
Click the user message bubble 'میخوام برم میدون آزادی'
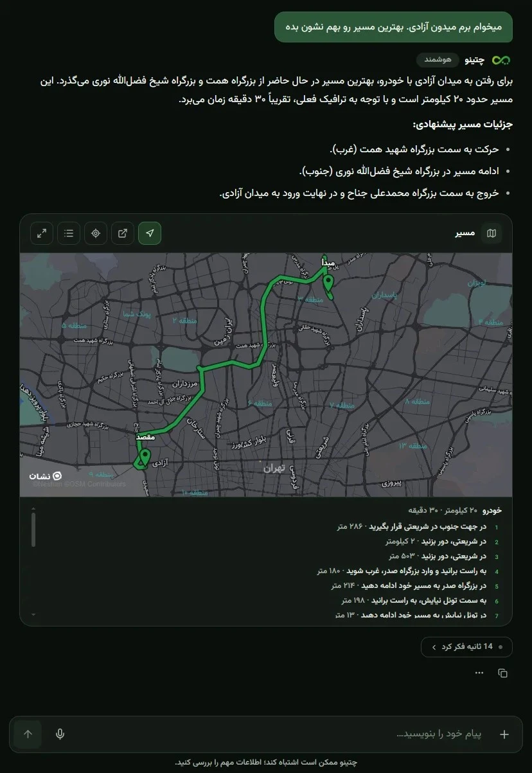point(393,27)
